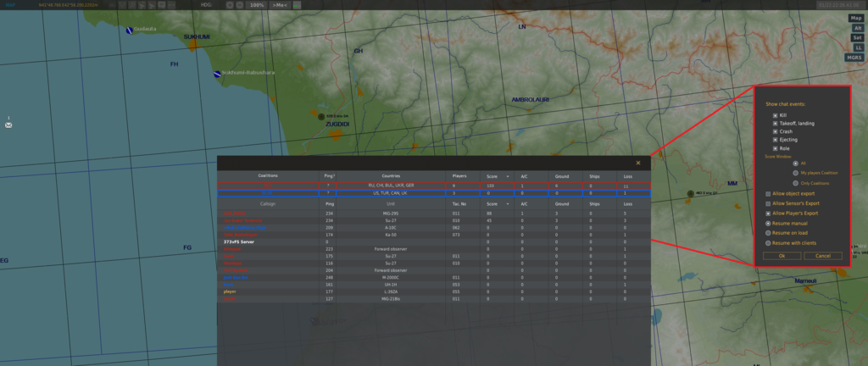Close the scoreboard window with X
This screenshot has width=868, height=366.
click(x=638, y=163)
